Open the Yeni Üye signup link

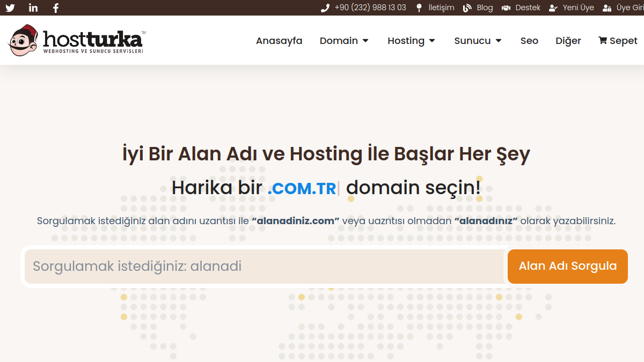point(579,8)
